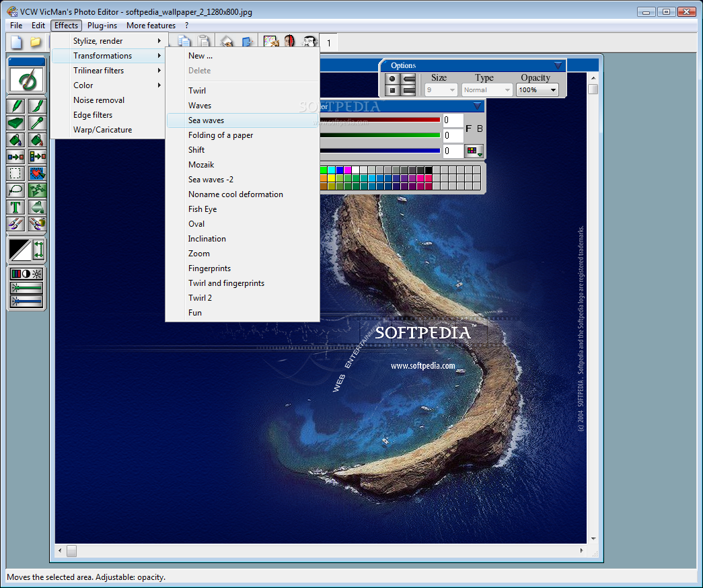Viewport: 703px width, 588px height.
Task: Select the brushes with apple tool
Action: [37, 224]
